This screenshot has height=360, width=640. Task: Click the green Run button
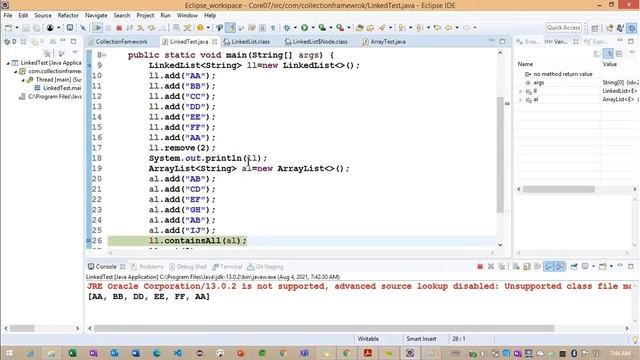click(304, 28)
